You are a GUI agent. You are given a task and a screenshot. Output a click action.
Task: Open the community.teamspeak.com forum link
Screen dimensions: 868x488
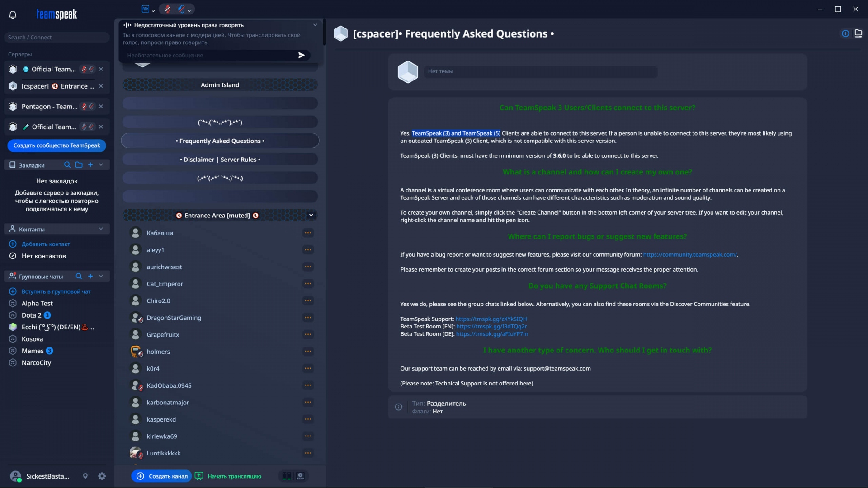[690, 254]
